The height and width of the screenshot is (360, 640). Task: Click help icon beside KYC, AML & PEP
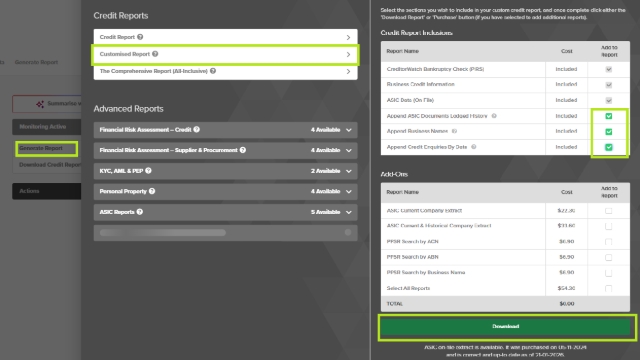(148, 171)
